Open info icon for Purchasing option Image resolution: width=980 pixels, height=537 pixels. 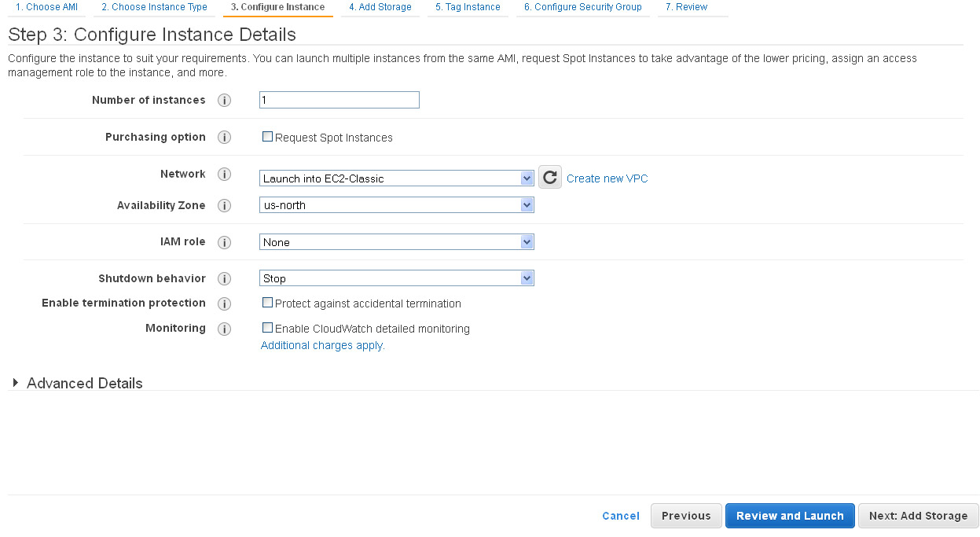pyautogui.click(x=224, y=138)
